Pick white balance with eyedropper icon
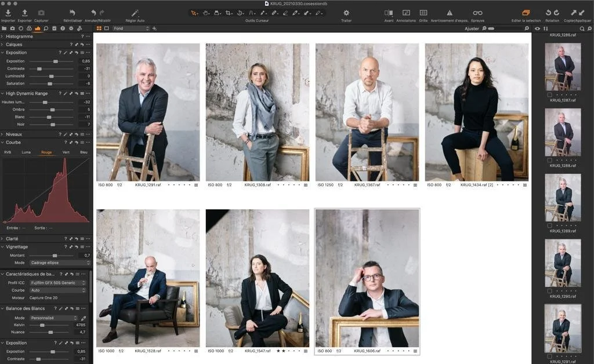594x364 pixels. [x=84, y=318]
